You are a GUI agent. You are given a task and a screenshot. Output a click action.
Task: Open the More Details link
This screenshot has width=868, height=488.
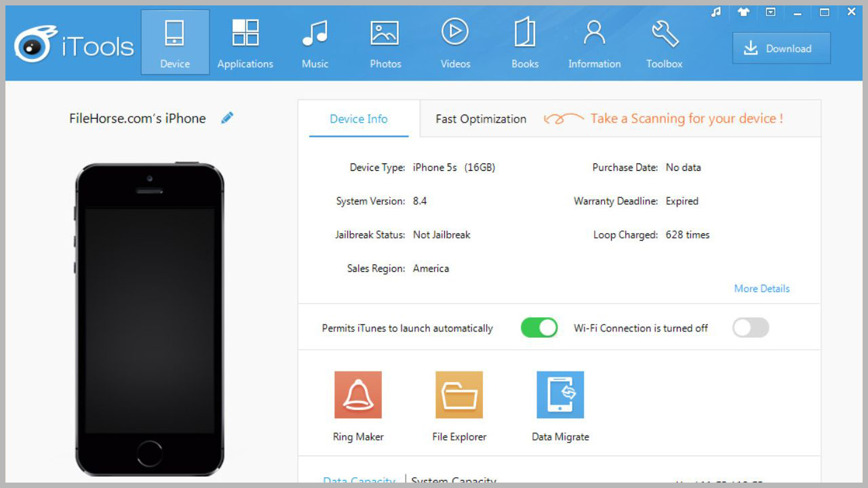(x=762, y=289)
